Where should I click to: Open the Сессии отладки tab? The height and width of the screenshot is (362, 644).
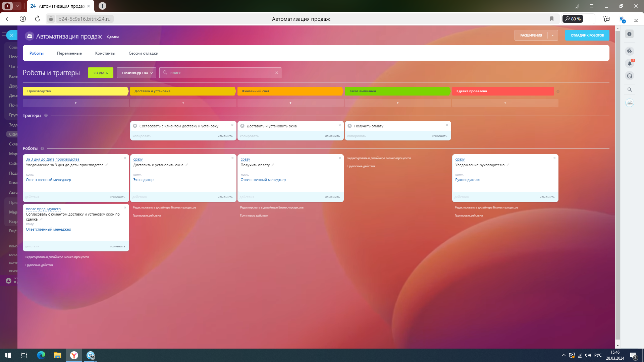[143, 53]
